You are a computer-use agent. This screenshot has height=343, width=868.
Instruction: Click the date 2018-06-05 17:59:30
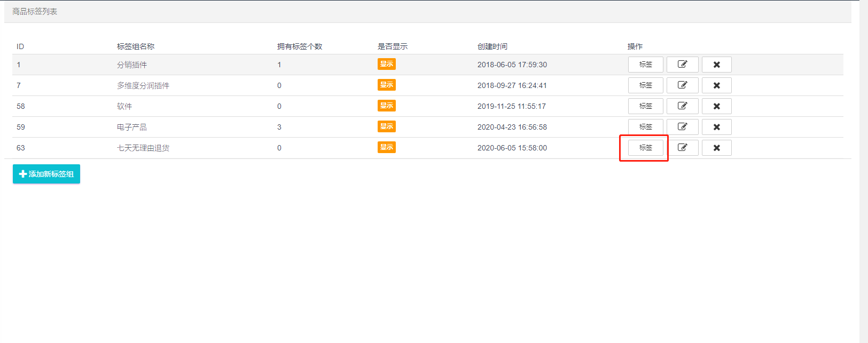pos(512,65)
